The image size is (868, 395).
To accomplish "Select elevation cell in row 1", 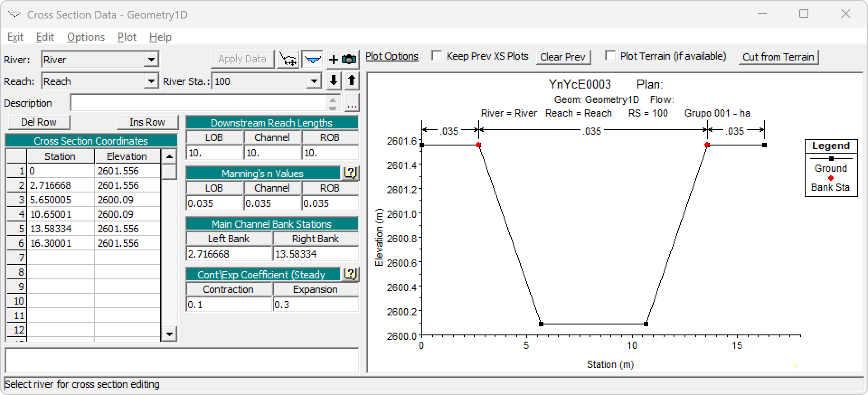I will 127,171.
